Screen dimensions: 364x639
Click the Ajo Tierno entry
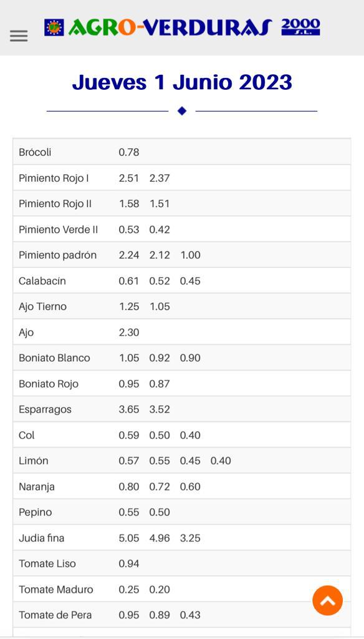(x=42, y=306)
